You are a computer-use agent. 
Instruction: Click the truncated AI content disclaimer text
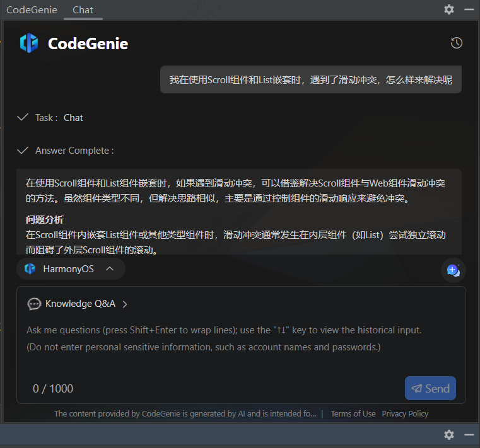tap(185, 414)
